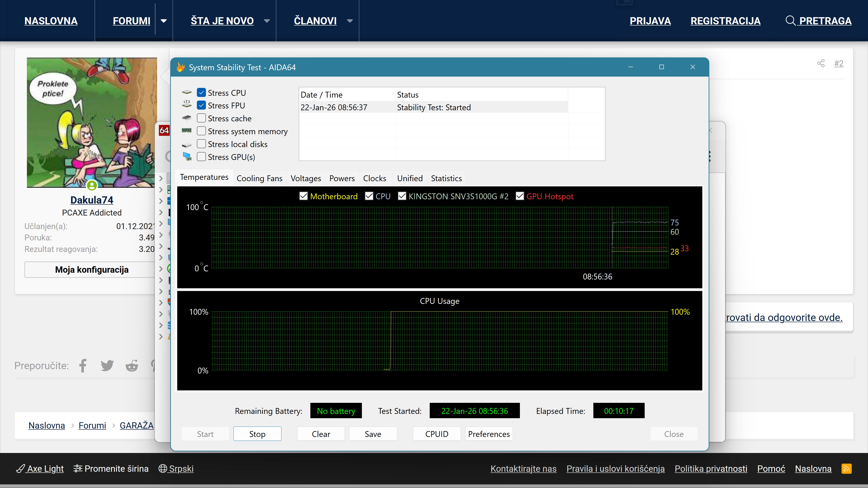Click the Facebook share icon

pyautogui.click(x=83, y=366)
